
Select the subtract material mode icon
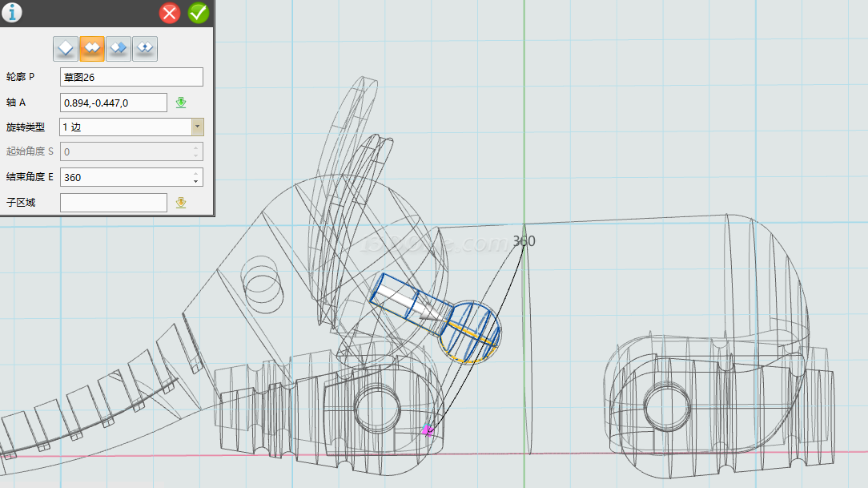[x=119, y=49]
